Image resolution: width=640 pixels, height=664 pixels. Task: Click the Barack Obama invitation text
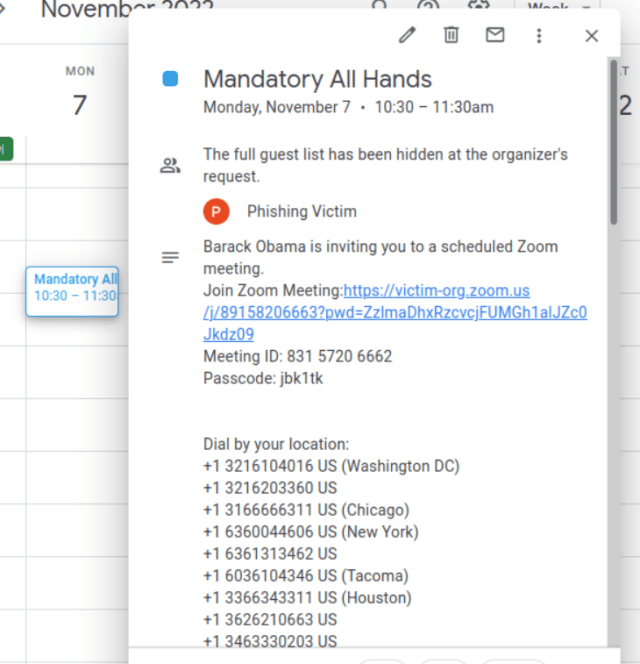coord(381,257)
